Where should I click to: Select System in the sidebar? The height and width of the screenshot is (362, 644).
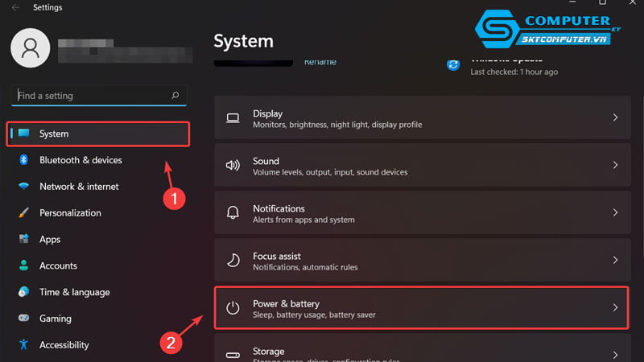98,134
